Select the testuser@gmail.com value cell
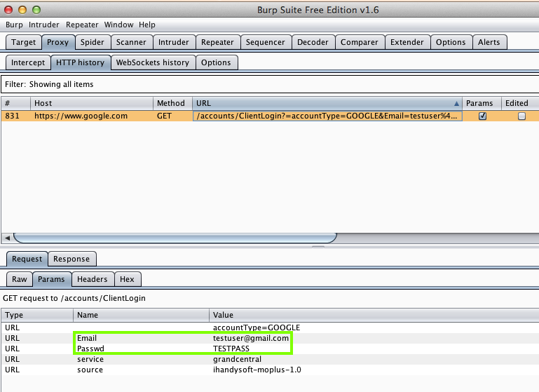 click(x=251, y=339)
